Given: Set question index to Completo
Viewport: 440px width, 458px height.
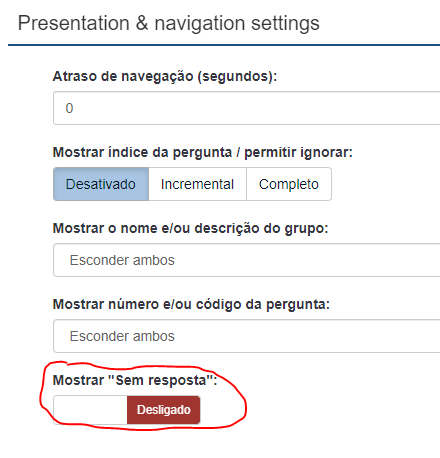Looking at the screenshot, I should click(289, 184).
